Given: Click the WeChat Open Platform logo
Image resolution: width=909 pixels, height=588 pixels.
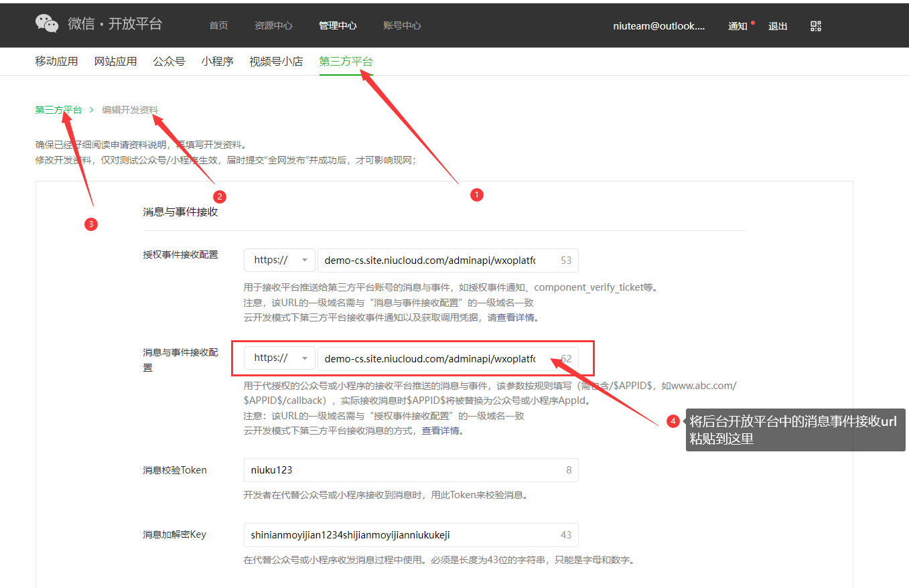Looking at the screenshot, I should pyautogui.click(x=98, y=24).
